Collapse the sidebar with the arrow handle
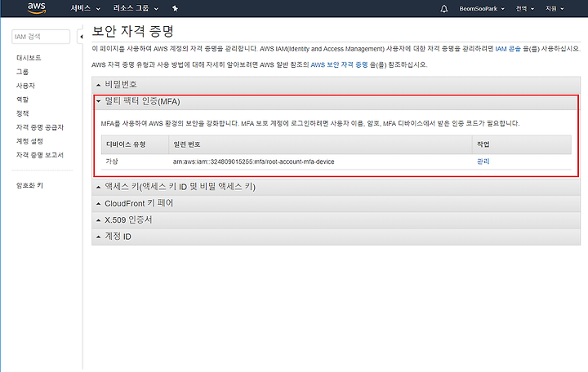This screenshot has width=588, height=372. coord(81,37)
